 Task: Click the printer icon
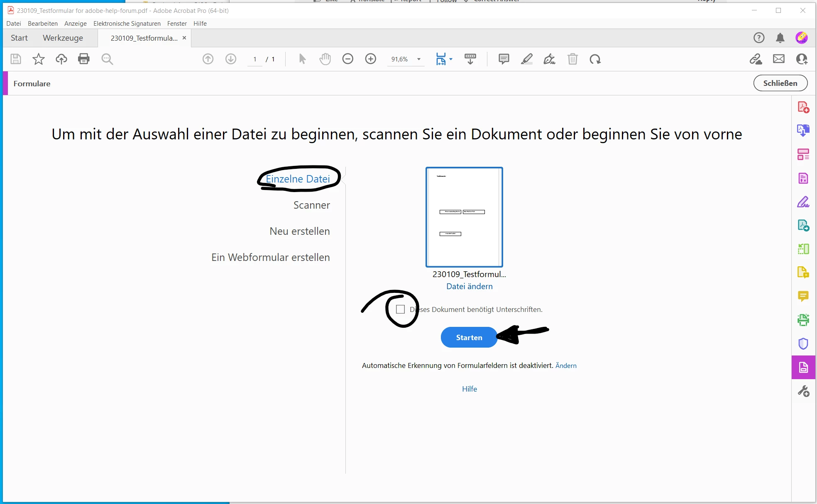pos(84,59)
